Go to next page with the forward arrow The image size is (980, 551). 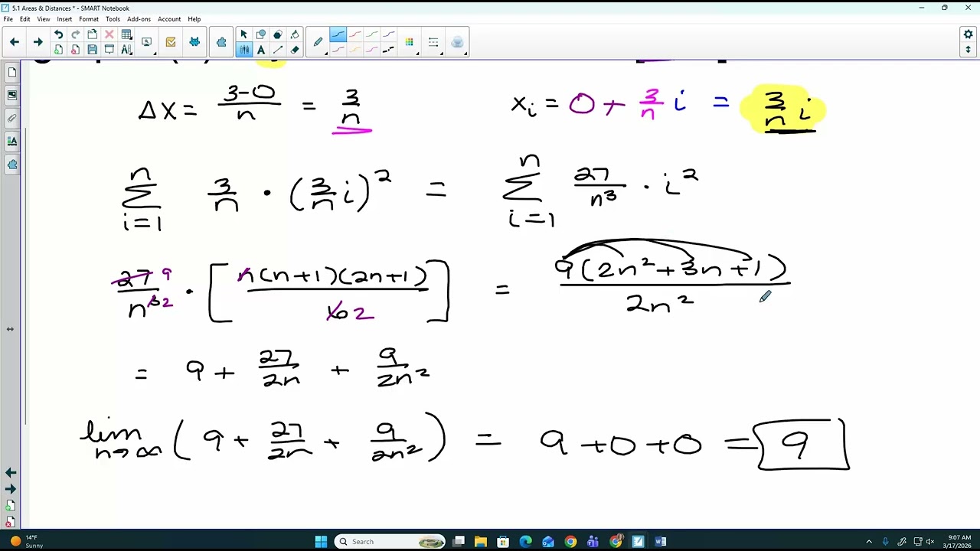38,42
